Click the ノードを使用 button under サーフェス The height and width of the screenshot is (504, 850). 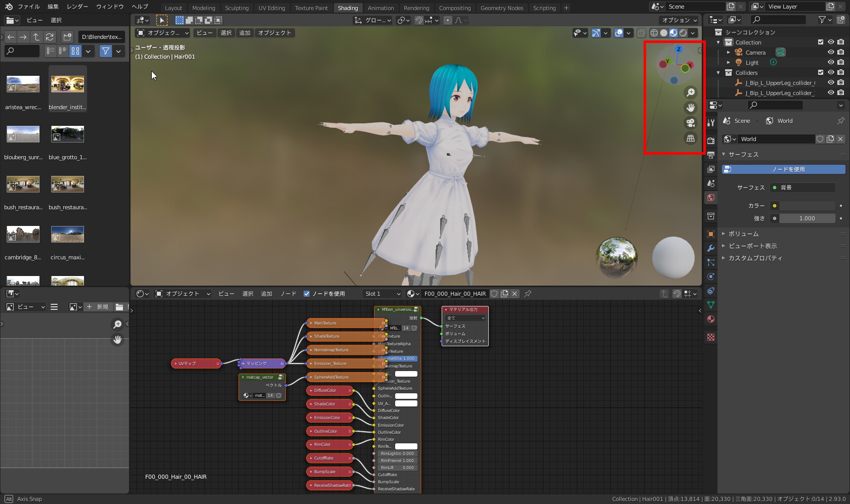click(784, 169)
